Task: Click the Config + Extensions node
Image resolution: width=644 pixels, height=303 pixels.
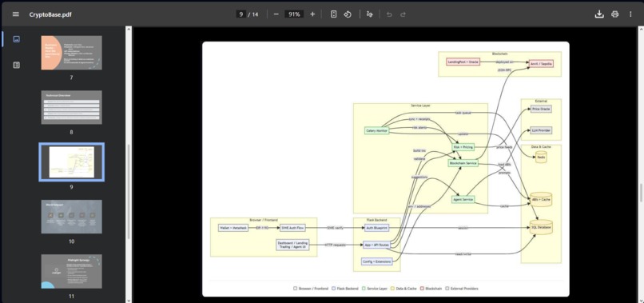Action: [376, 261]
